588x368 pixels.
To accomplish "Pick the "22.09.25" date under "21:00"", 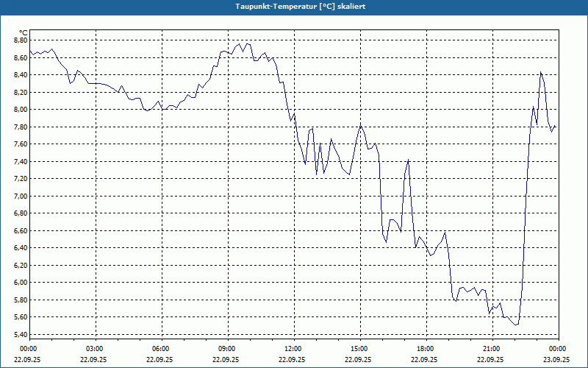I will [490, 359].
